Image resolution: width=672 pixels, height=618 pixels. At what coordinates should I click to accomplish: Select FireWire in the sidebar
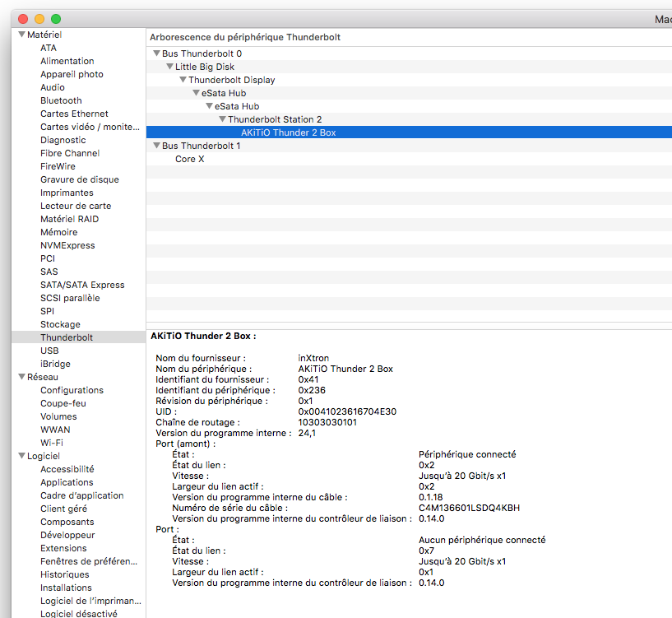tap(58, 166)
